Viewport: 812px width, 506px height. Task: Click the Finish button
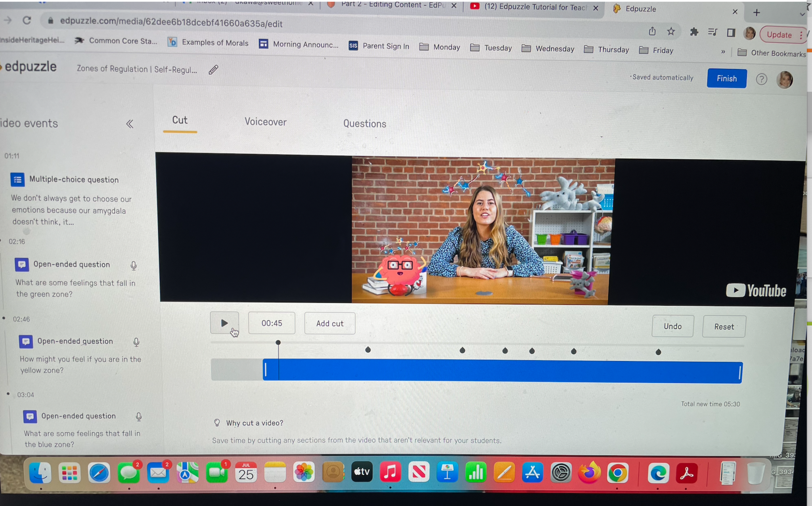click(x=726, y=79)
